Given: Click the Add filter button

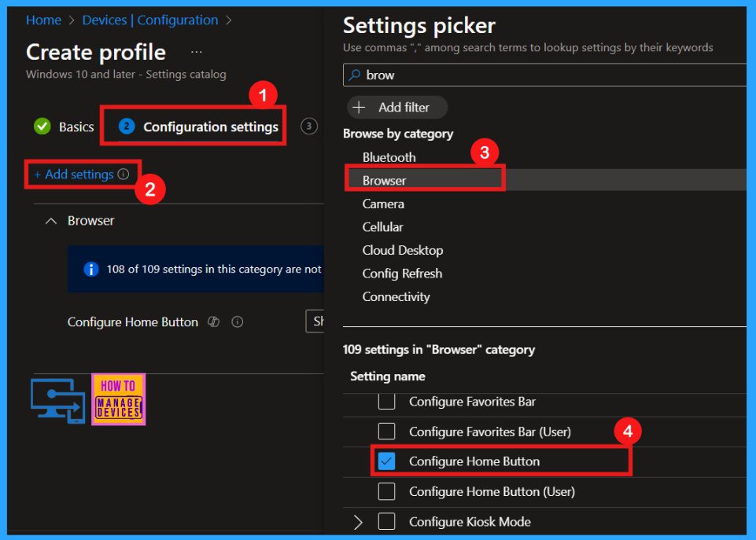Looking at the screenshot, I should coord(397,107).
